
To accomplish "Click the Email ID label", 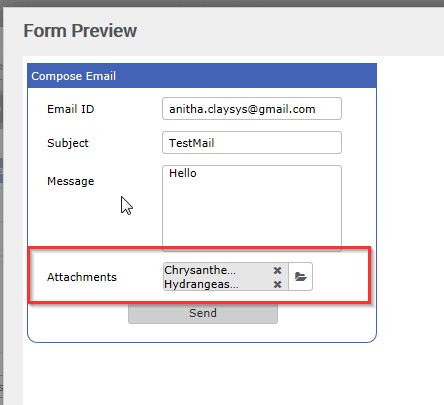I will click(x=71, y=109).
